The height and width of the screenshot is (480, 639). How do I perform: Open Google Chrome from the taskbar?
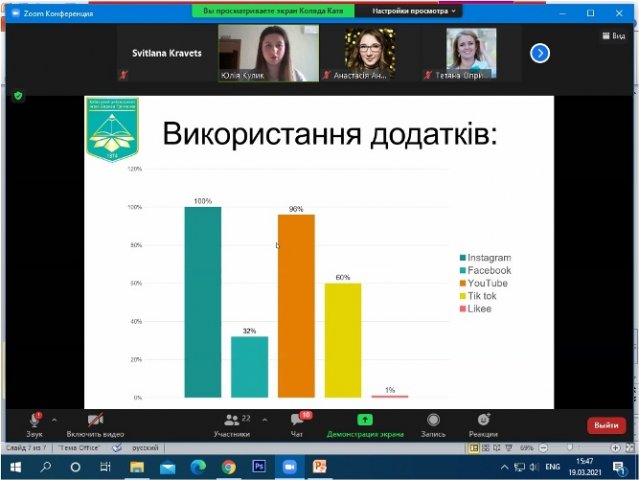[229, 467]
